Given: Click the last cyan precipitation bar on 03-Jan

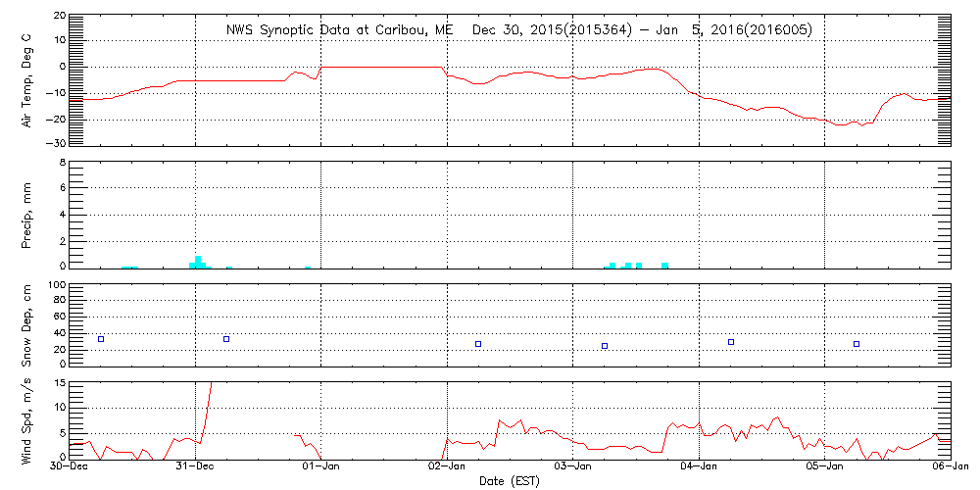Looking at the screenshot, I should [664, 265].
